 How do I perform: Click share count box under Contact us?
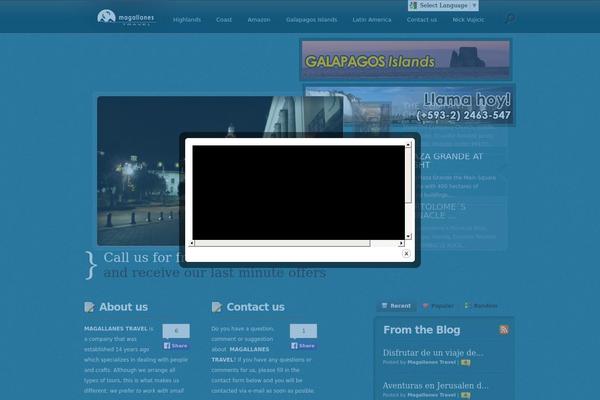tap(303, 331)
